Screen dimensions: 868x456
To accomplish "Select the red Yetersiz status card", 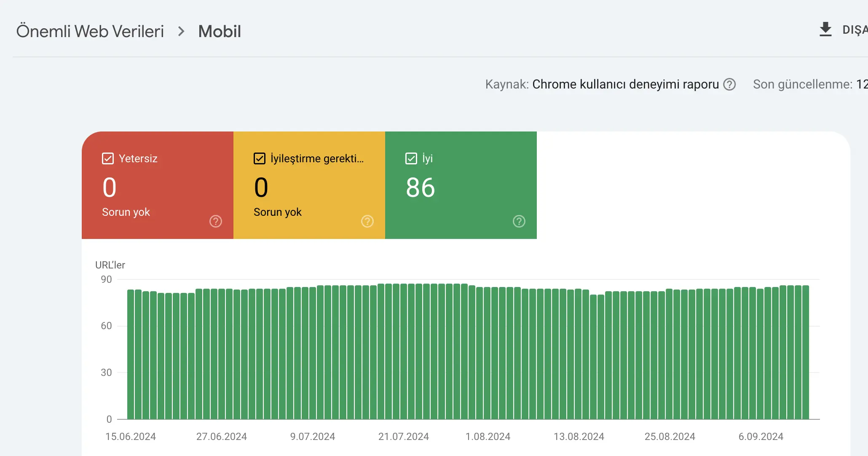I will click(158, 185).
